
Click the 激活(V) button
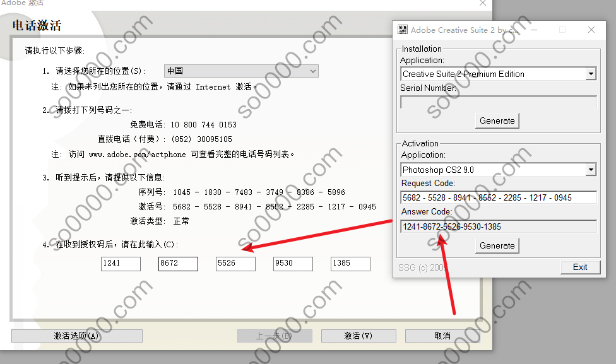[x=358, y=336]
